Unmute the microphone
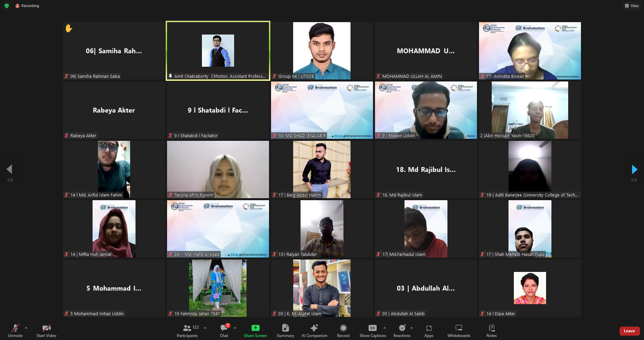This screenshot has height=340, width=644. [x=15, y=330]
